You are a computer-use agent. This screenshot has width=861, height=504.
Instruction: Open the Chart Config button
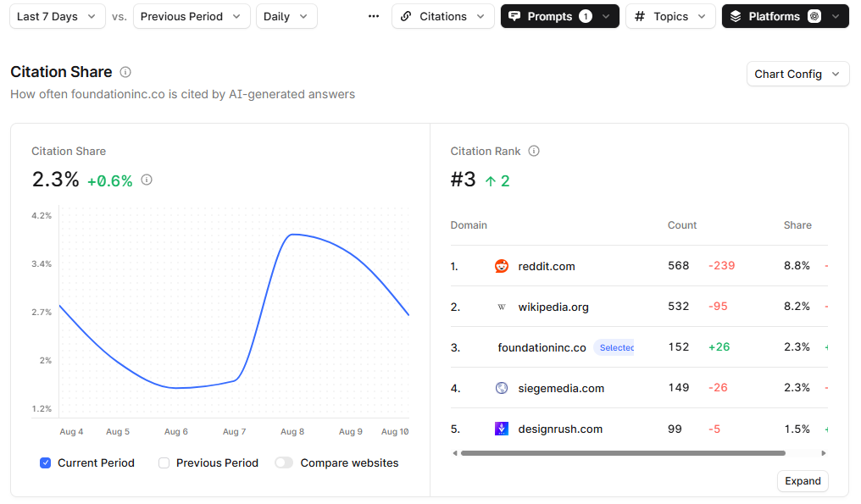(x=797, y=74)
